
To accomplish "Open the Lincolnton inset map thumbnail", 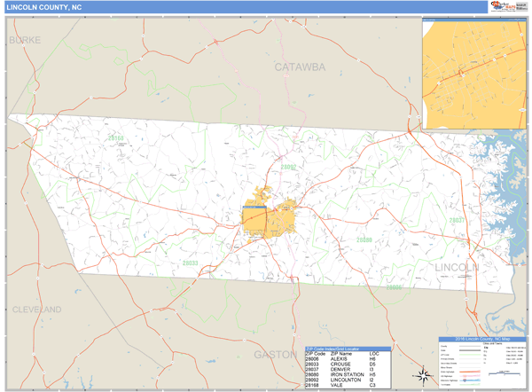I will click(473, 74).
